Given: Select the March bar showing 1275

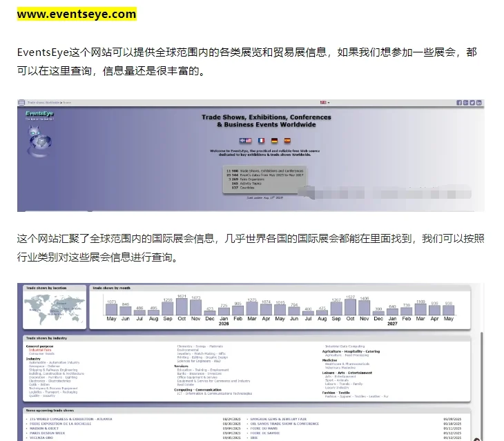Looking at the screenshot, I should [252, 308].
